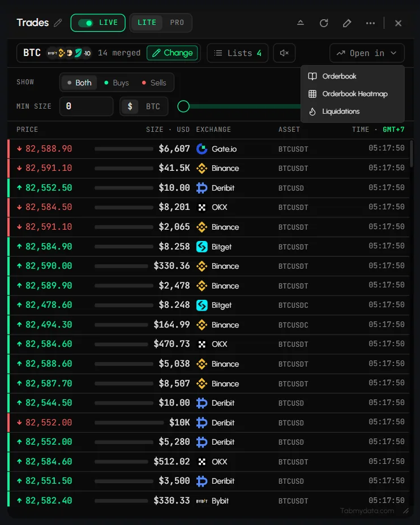420x525 pixels.
Task: Click OKX logo in the $512.02 row
Action: [x=202, y=462]
